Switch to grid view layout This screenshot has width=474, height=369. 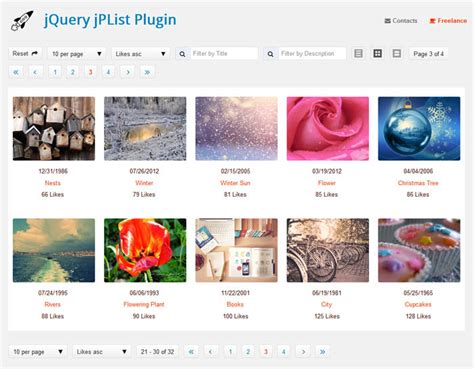click(377, 53)
